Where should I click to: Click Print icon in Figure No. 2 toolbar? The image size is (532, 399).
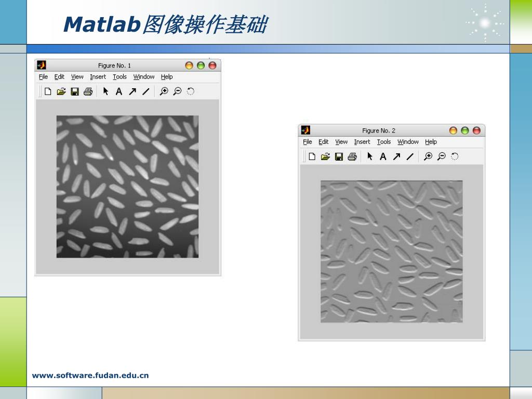coord(352,156)
